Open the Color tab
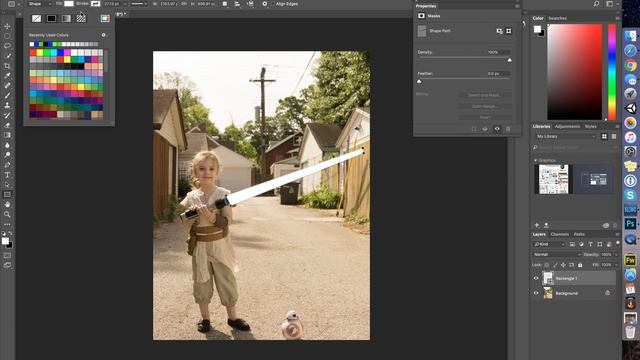Image resolution: width=640 pixels, height=360 pixels. click(x=538, y=18)
